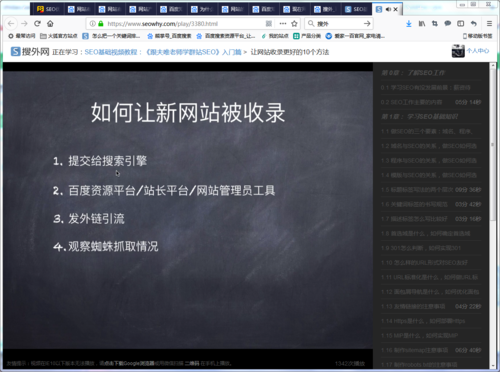This screenshot has height=372, width=500.
Task: Open lesson 1.2 in the course list
Action: coord(431,146)
